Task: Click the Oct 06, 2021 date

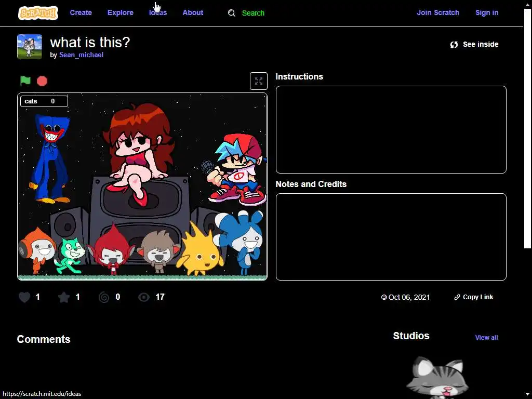Action: [409, 297]
